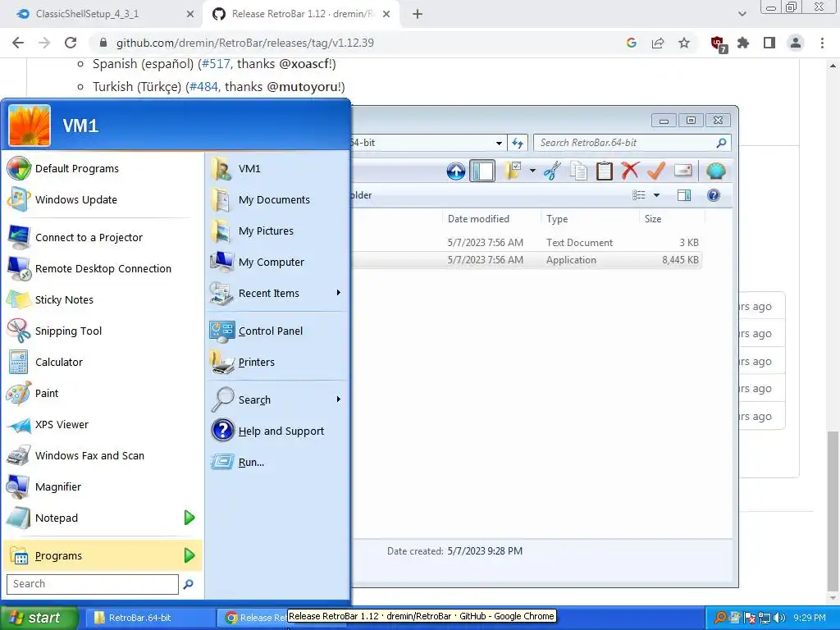Image resolution: width=840 pixels, height=630 pixels.
Task: Select the Application row of 8,445 KB
Action: point(527,260)
